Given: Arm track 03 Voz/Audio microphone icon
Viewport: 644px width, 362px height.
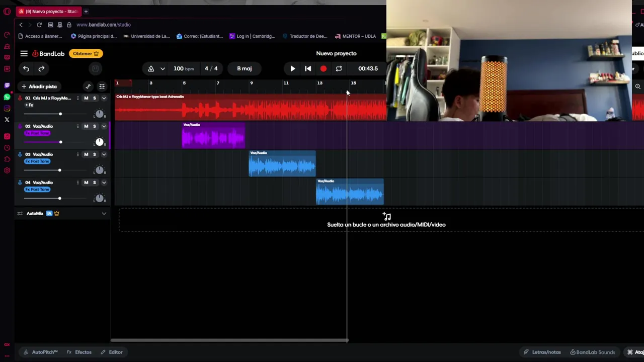Looking at the screenshot, I should click(20, 154).
